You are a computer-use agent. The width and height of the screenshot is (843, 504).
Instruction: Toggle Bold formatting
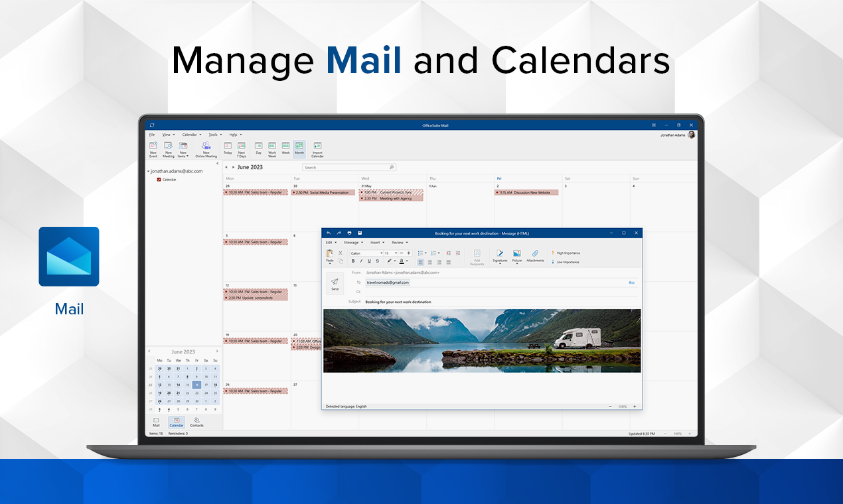[353, 261]
